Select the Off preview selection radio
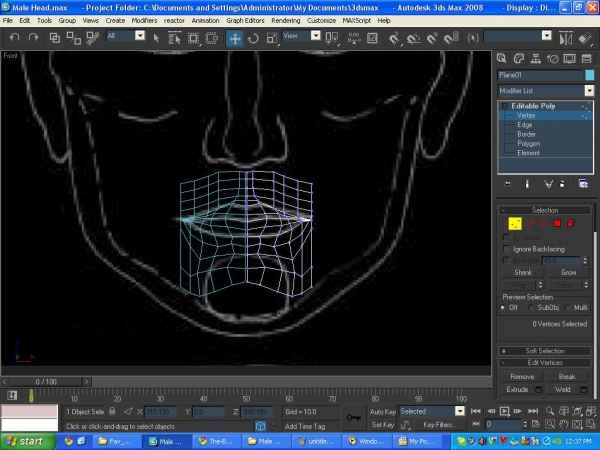 coord(503,307)
